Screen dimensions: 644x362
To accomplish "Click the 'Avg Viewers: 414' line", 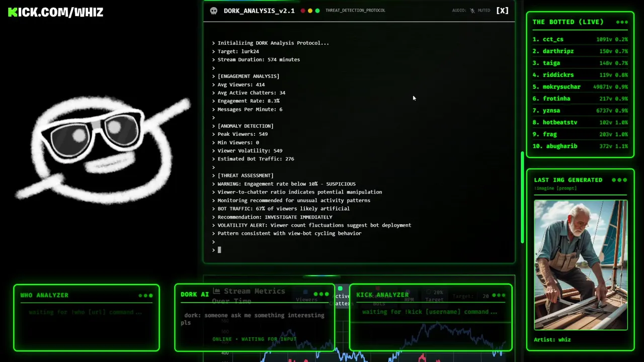I will (238, 84).
